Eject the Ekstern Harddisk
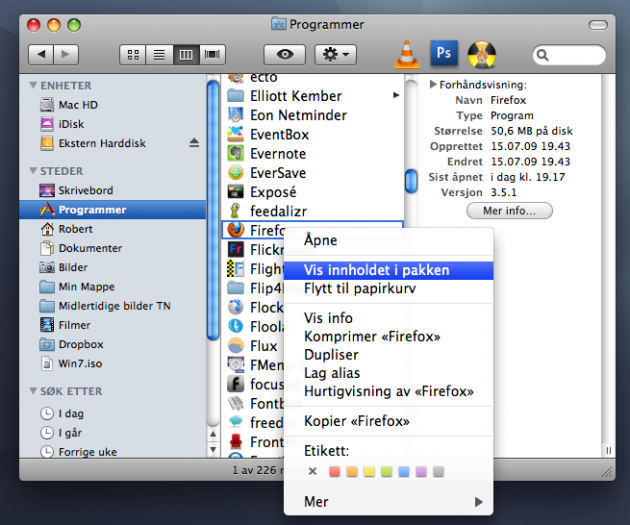 194,143
